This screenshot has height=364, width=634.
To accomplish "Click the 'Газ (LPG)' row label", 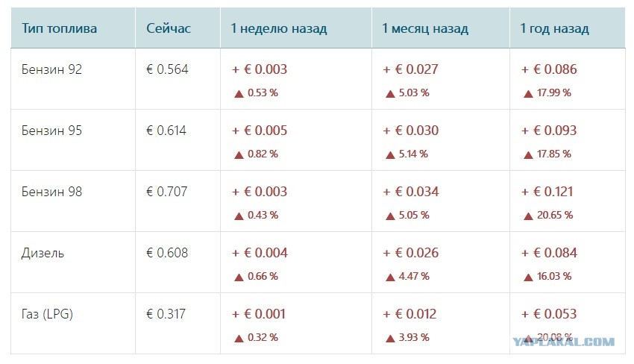I will click(47, 314).
